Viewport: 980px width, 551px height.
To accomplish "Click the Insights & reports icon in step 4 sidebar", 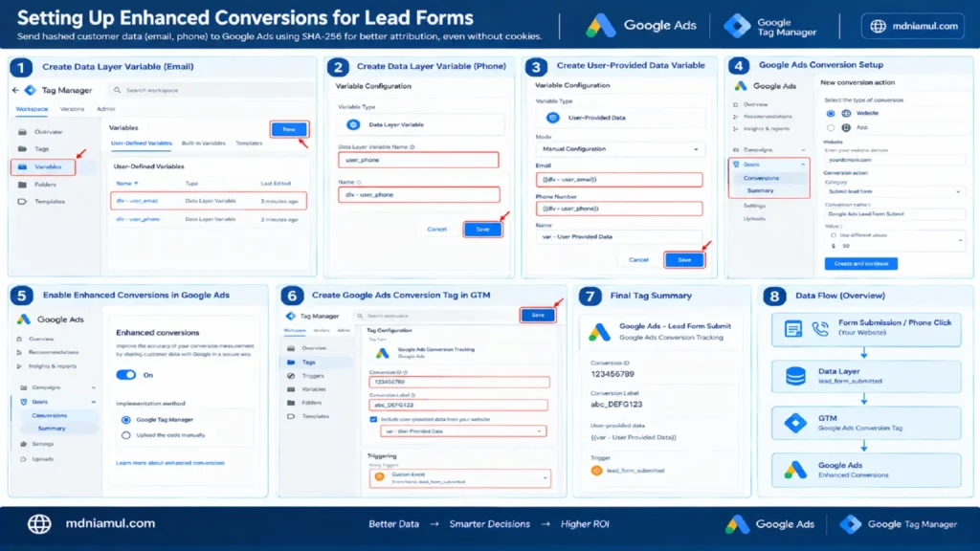I will click(736, 129).
